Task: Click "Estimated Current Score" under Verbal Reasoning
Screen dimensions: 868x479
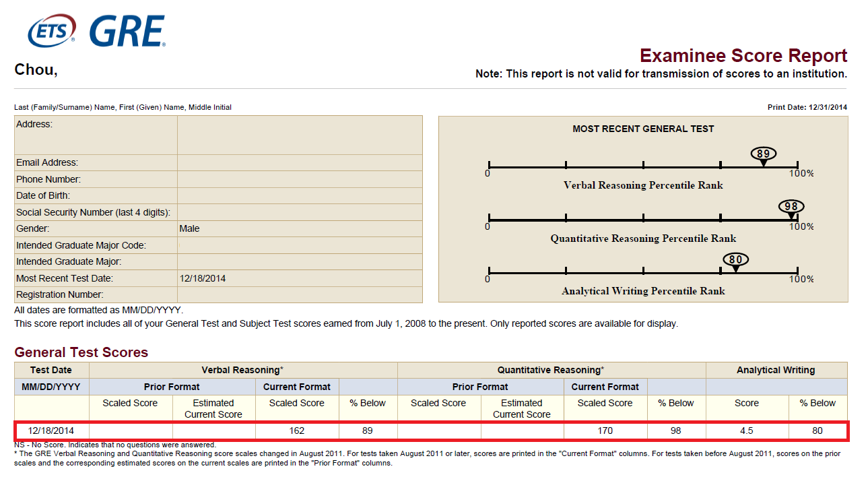Action: 213,409
